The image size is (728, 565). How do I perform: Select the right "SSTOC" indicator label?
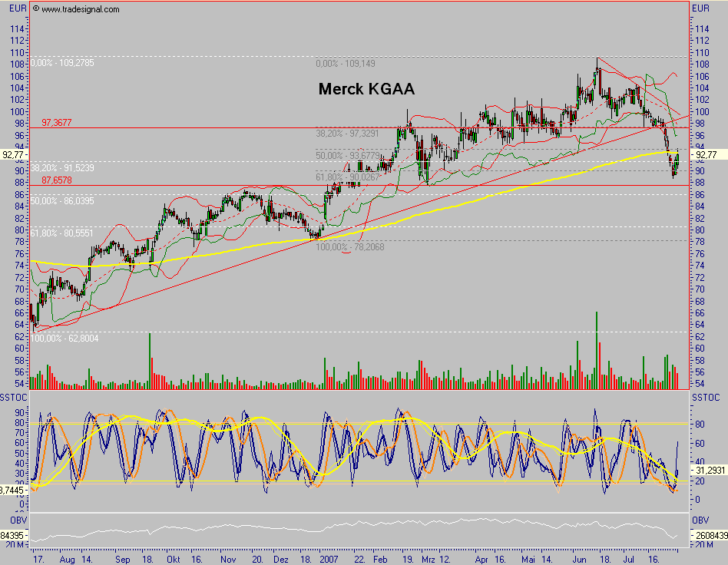pos(706,398)
